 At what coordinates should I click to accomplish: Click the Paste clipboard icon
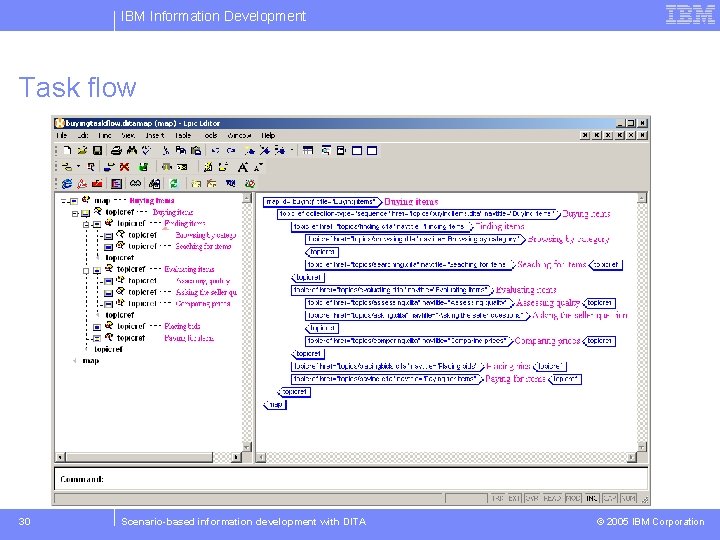[x=196, y=150]
